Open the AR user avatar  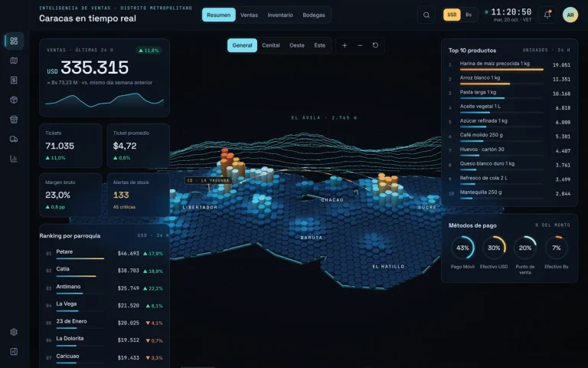(570, 15)
